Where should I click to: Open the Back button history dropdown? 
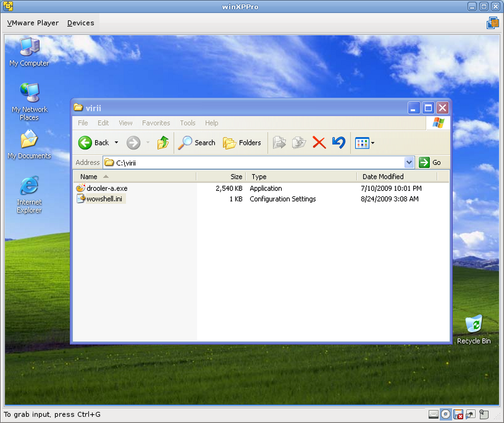pyautogui.click(x=117, y=142)
